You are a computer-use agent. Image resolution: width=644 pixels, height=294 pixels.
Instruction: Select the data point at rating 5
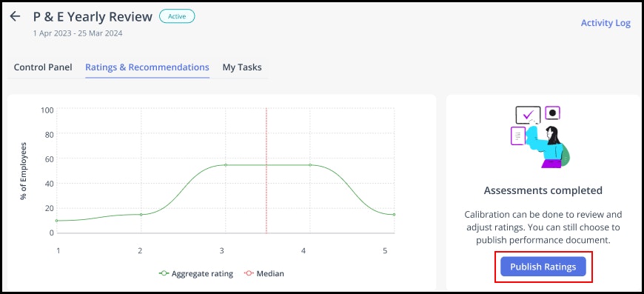click(x=394, y=214)
